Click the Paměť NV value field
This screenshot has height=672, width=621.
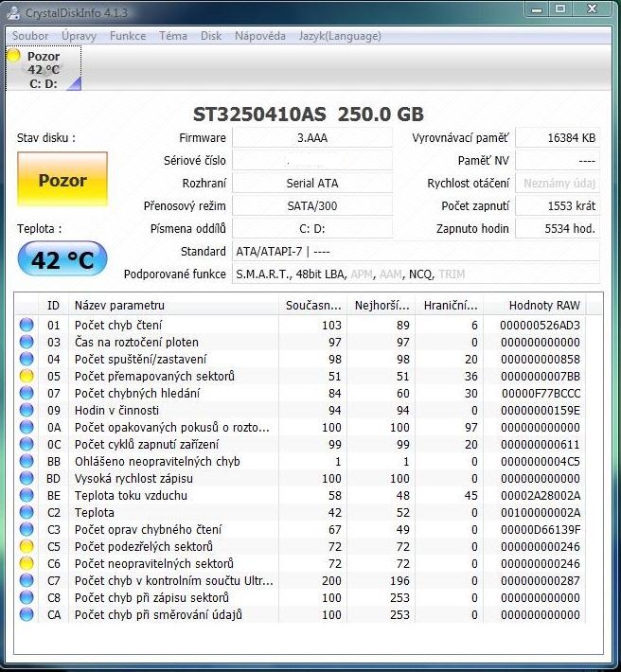pyautogui.click(x=558, y=161)
